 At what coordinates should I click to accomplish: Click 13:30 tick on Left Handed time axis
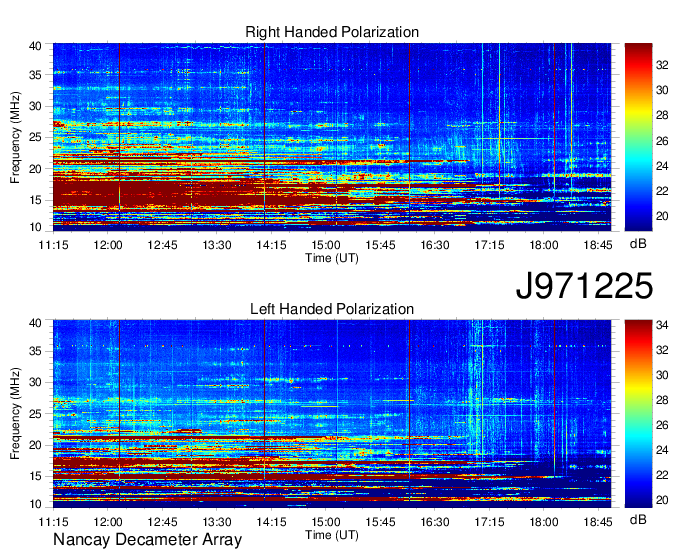coord(217,522)
